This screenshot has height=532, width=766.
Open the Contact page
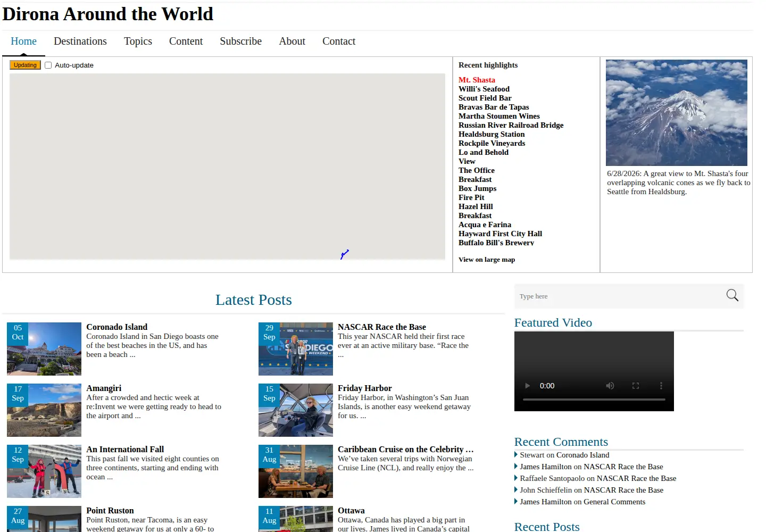[x=339, y=41]
